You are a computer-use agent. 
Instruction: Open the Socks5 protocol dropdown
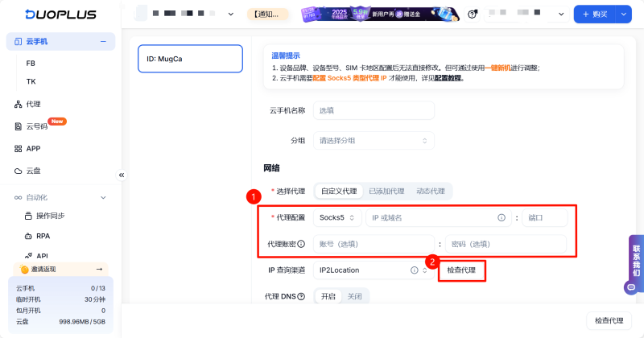(x=337, y=218)
